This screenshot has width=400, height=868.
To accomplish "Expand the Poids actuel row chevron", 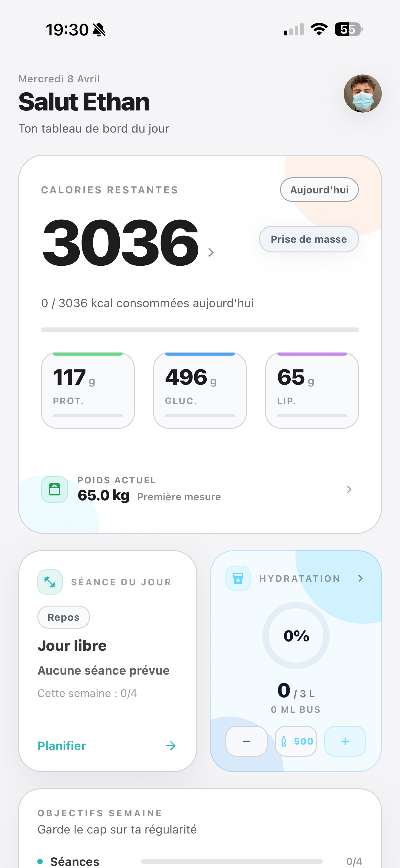I will [x=349, y=489].
